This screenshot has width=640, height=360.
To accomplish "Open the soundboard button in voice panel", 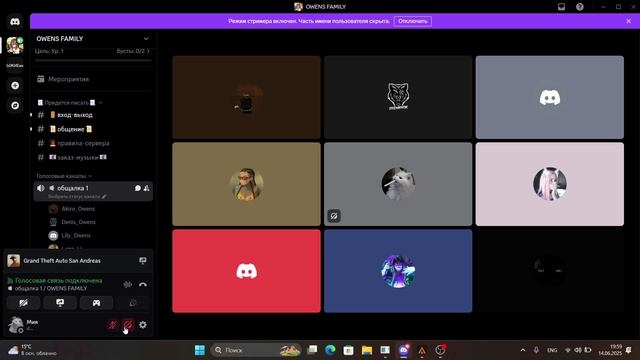I will point(133,303).
